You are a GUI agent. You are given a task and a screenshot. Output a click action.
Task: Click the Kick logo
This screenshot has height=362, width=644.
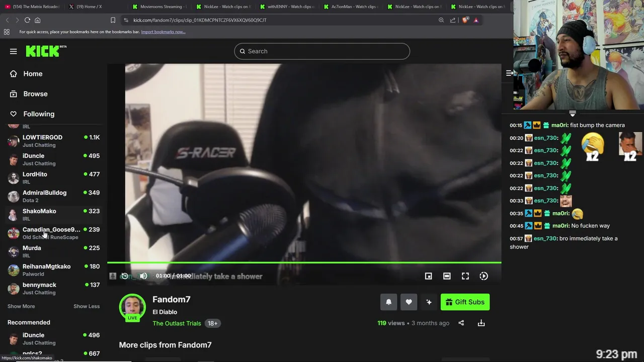point(46,51)
